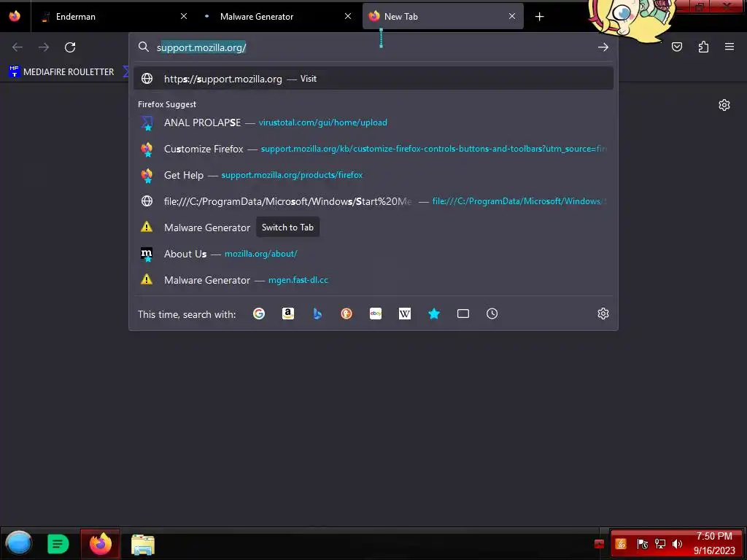Open the search settings gear in dropdown
The height and width of the screenshot is (560, 747).
[x=603, y=314]
